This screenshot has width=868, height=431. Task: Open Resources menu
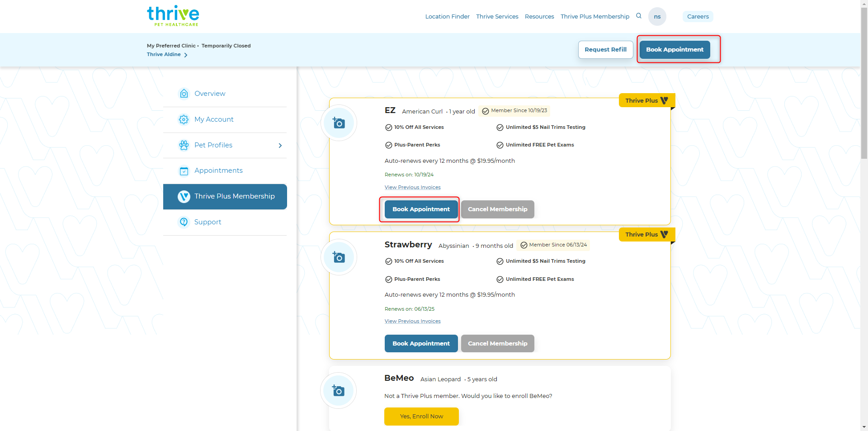coord(539,16)
